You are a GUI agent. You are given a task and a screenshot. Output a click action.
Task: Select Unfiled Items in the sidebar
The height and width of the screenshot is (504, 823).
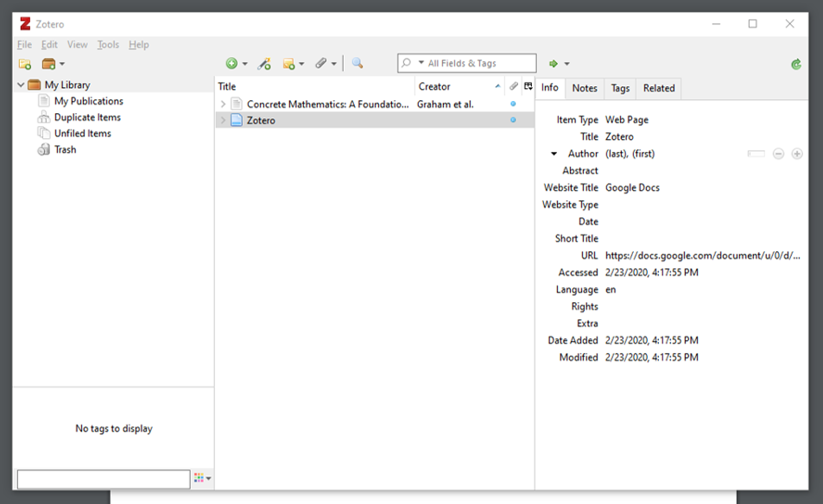point(82,133)
